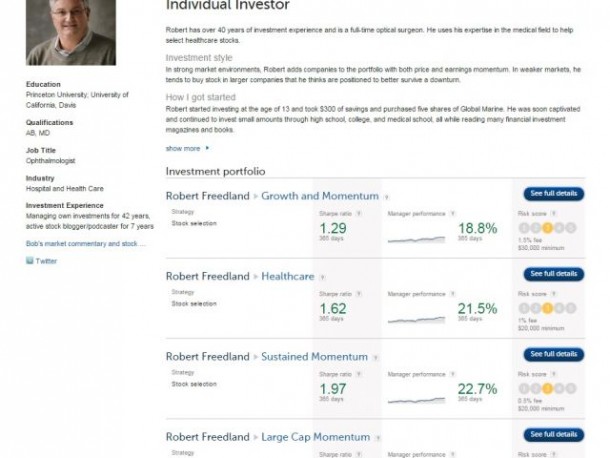See full details for Healthcare portfolio
The image size is (610, 458).
553,273
